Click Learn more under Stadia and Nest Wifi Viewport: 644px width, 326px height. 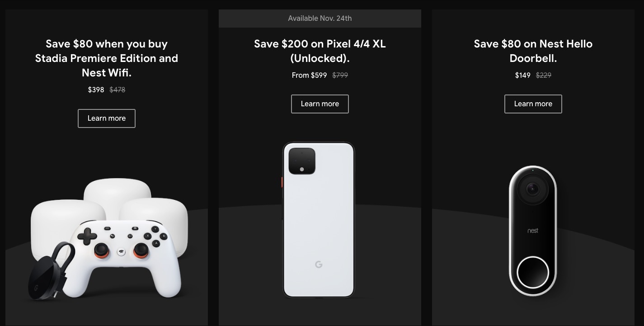pos(107,118)
